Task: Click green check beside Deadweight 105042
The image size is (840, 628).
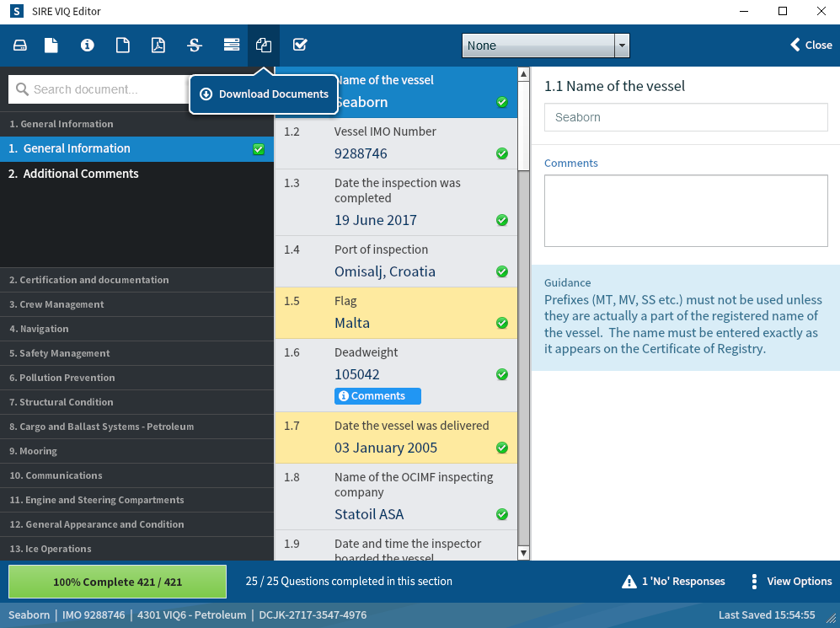Action: 502,374
